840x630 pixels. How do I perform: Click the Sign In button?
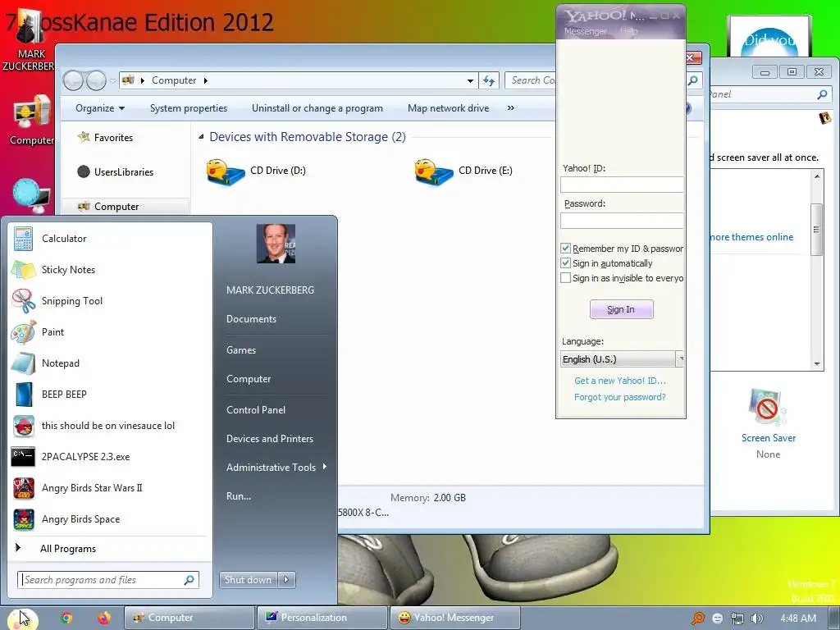click(622, 309)
